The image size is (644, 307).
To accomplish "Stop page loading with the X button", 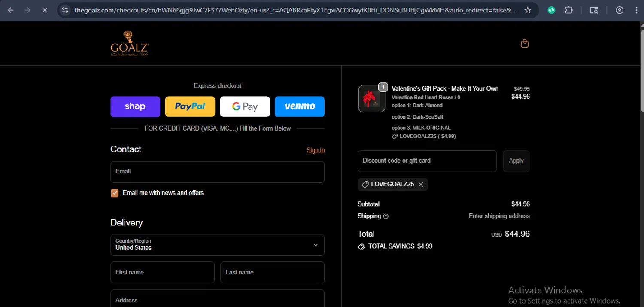I will click(x=44, y=10).
